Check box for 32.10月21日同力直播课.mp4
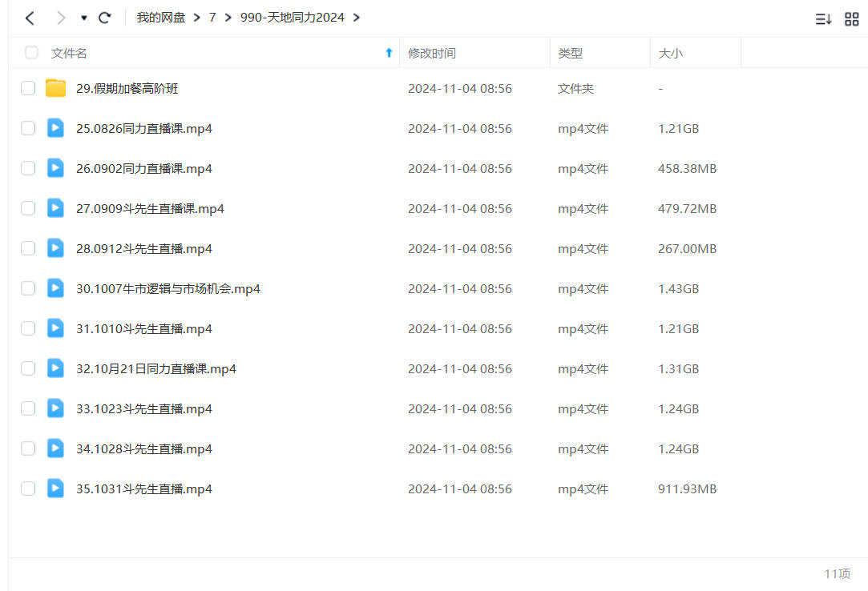The width and height of the screenshot is (868, 591). 28,368
